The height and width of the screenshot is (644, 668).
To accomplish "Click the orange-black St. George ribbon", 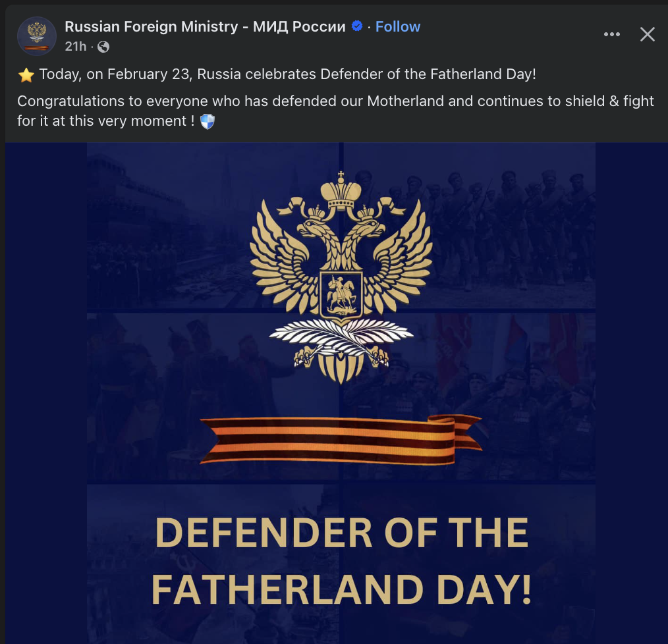I will tap(341, 439).
